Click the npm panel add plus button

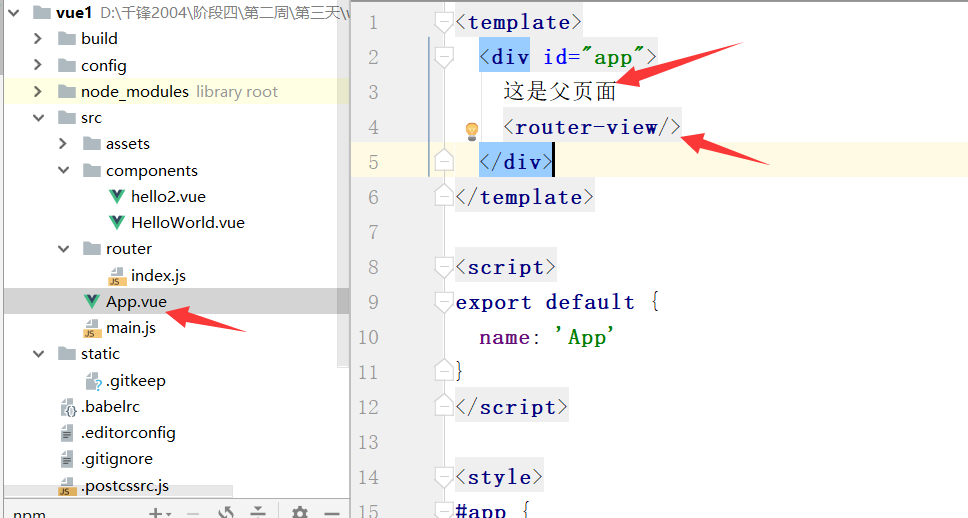[x=156, y=512]
